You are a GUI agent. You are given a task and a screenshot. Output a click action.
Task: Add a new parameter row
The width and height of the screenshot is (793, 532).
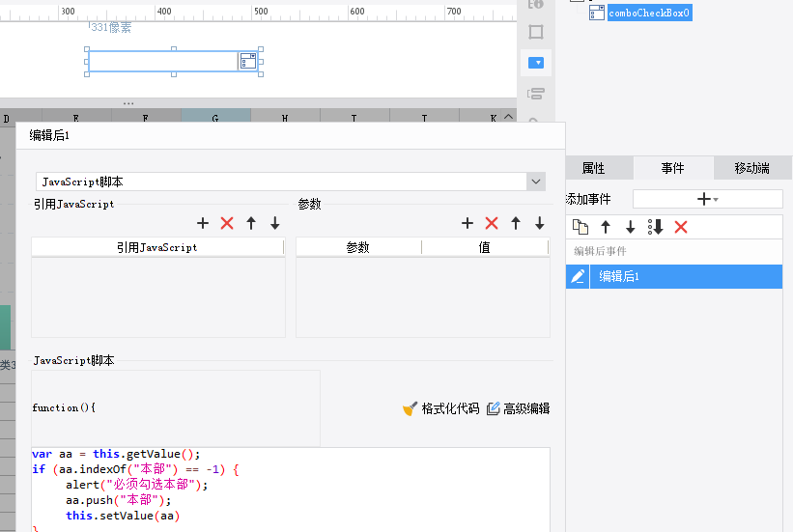[467, 223]
